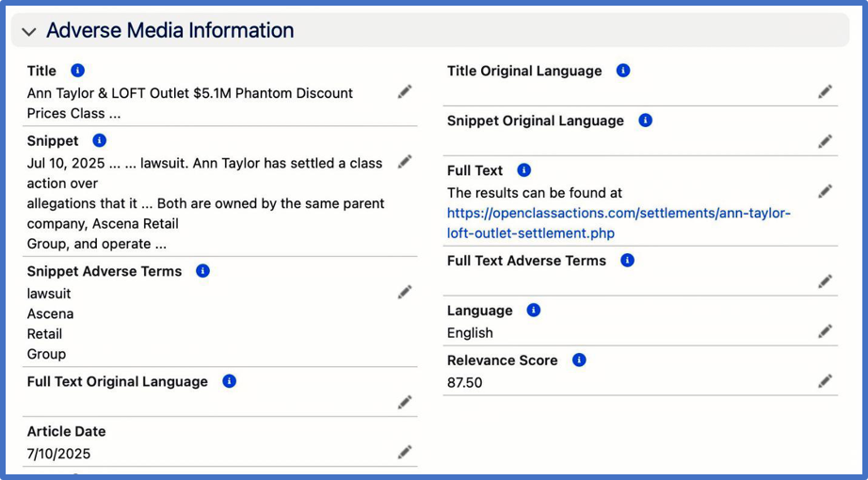
Task: Edit the Language field pencil icon
Action: [825, 331]
